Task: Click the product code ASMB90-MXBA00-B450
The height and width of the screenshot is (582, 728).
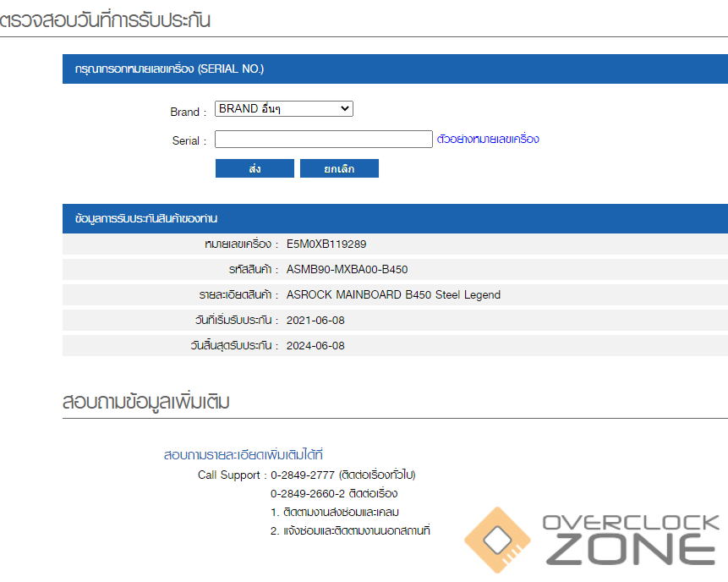Action: (347, 269)
